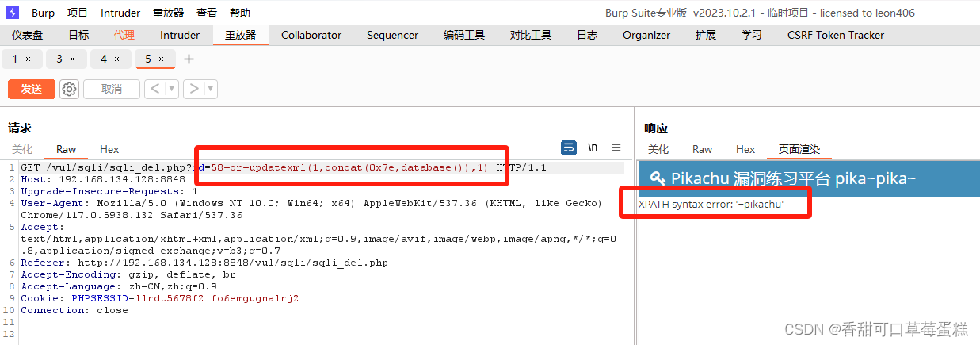Image resolution: width=980 pixels, height=345 pixels.
Task: Click the 发送 send button
Action: pos(32,89)
